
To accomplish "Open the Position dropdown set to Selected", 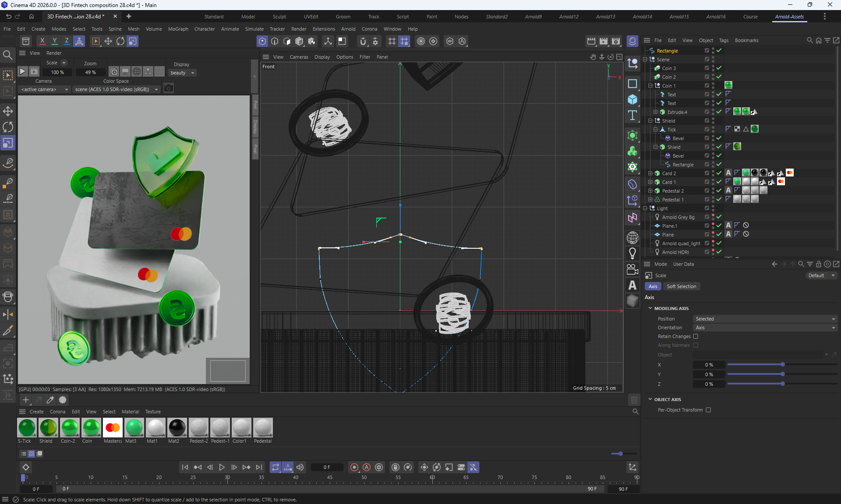I will pyautogui.click(x=764, y=319).
